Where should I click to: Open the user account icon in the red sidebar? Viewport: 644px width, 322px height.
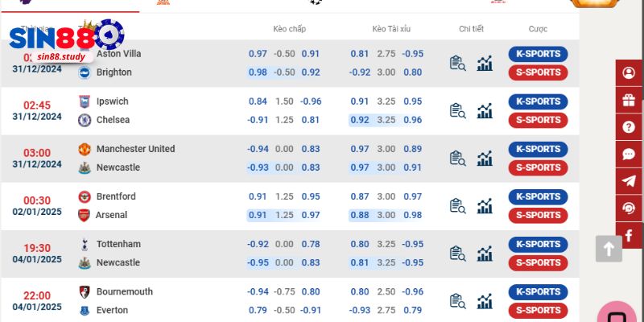629,73
